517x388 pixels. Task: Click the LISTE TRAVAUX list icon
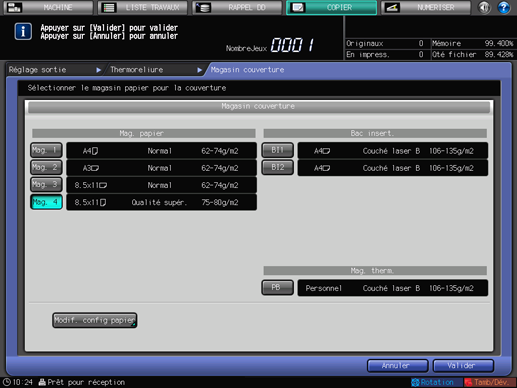coord(109,7)
